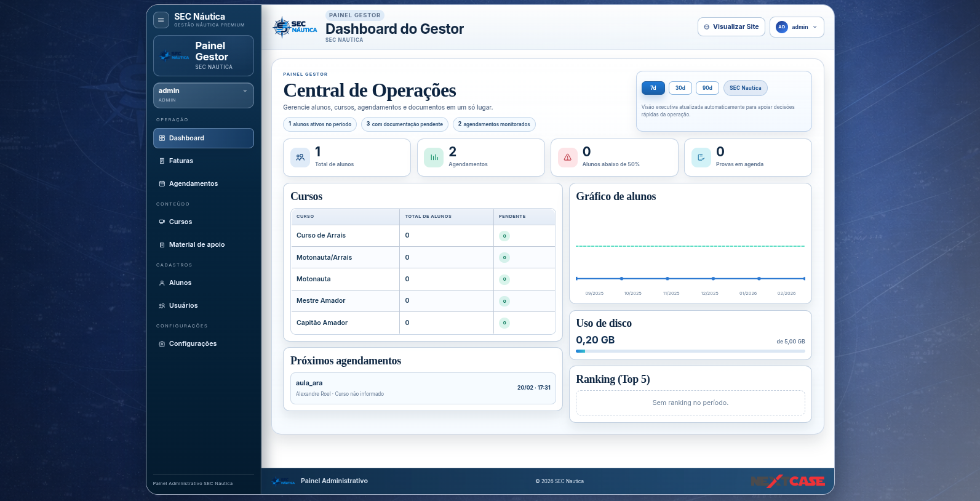
Task: Click the Agendamentos bar chart icon
Action: [x=434, y=158]
